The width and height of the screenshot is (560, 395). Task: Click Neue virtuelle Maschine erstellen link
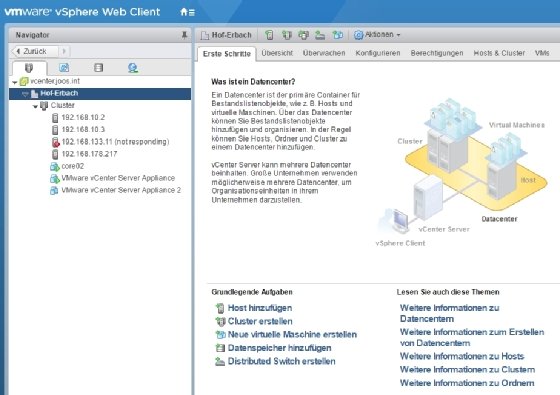coord(292,335)
